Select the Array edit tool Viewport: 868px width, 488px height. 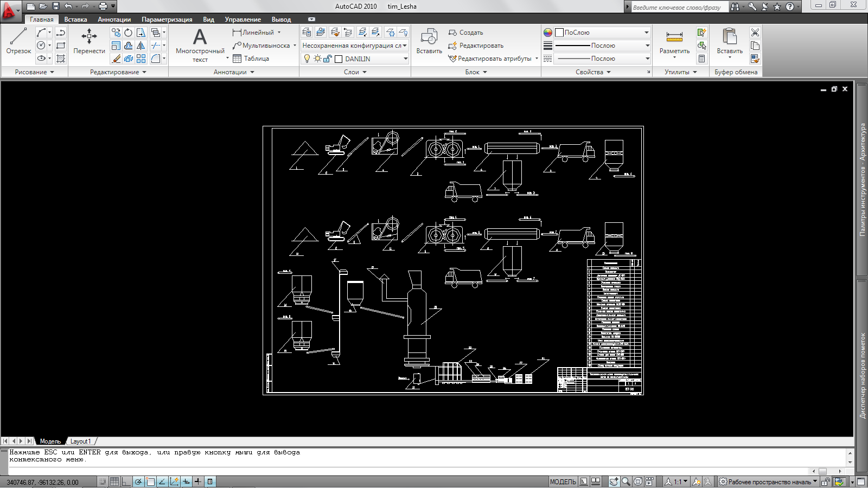tap(141, 59)
